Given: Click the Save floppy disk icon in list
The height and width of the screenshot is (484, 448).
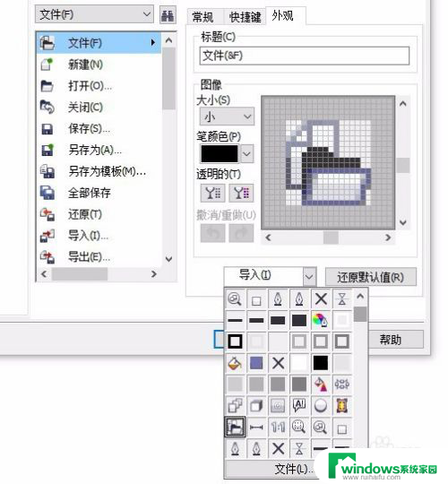Looking at the screenshot, I should [x=47, y=129].
